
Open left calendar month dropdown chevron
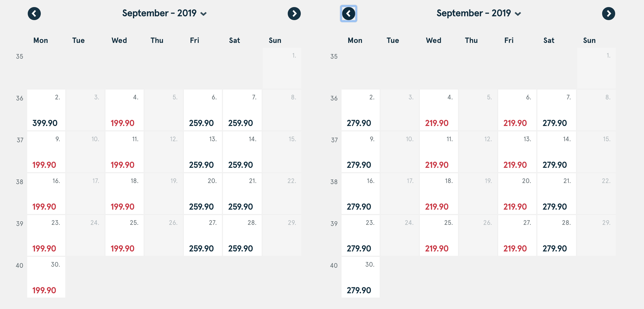[x=203, y=14]
